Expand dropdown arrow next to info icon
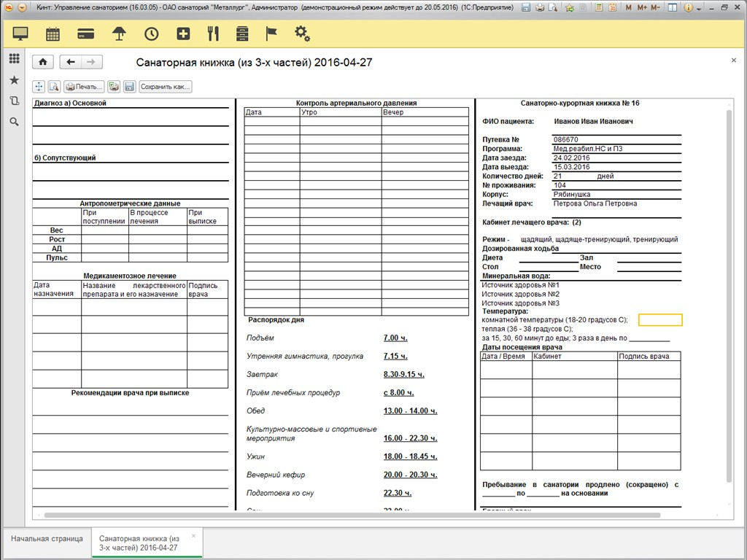The height and width of the screenshot is (560, 747). pos(699,9)
